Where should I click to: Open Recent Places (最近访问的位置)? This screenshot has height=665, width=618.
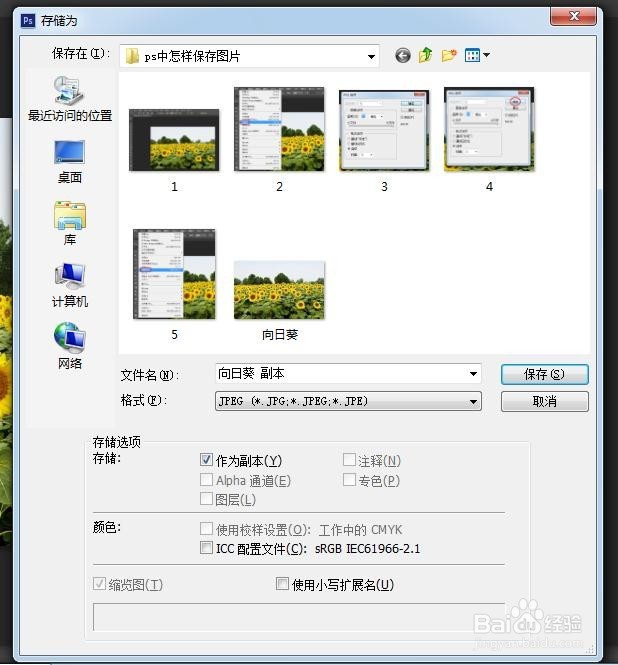70,99
